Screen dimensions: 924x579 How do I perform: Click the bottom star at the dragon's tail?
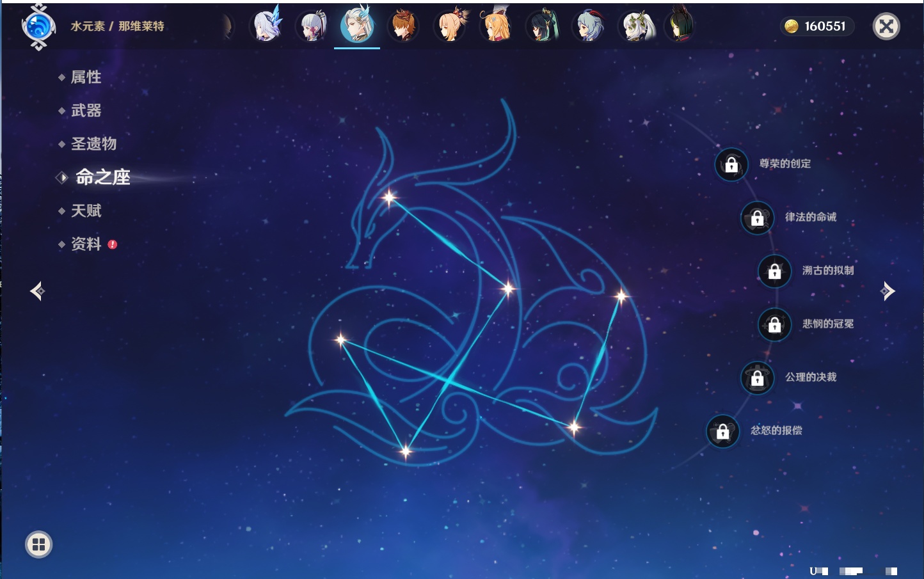point(405,452)
